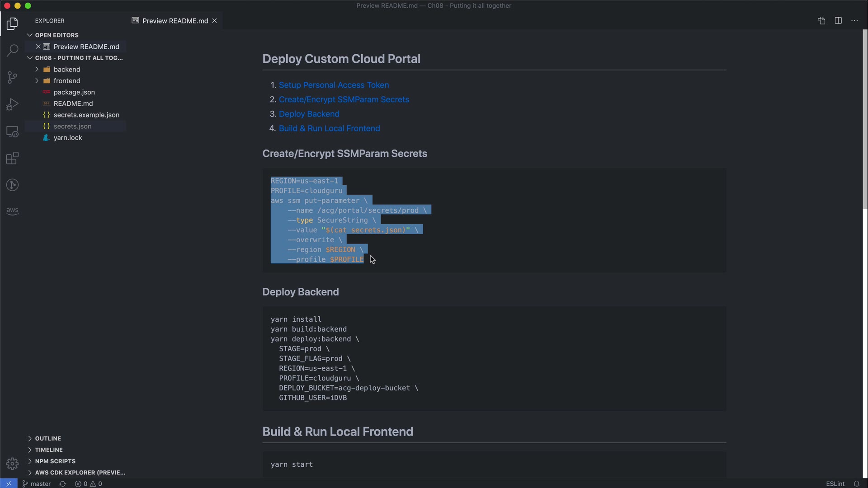Click the notifications bell in status bar

(856, 483)
